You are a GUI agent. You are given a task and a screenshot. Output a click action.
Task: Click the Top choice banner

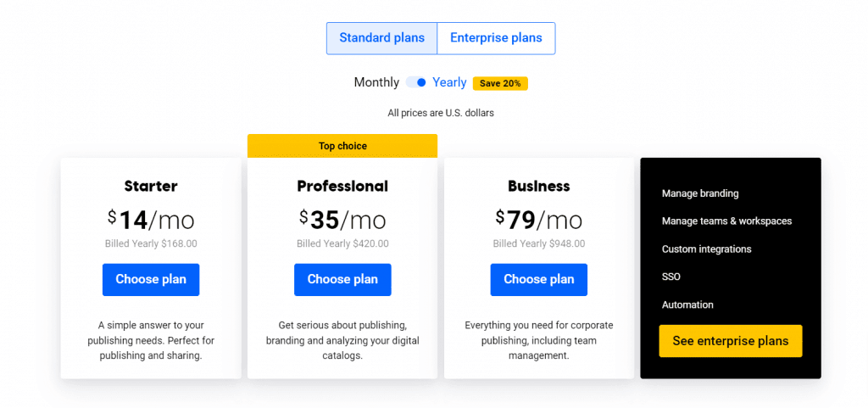pyautogui.click(x=342, y=146)
